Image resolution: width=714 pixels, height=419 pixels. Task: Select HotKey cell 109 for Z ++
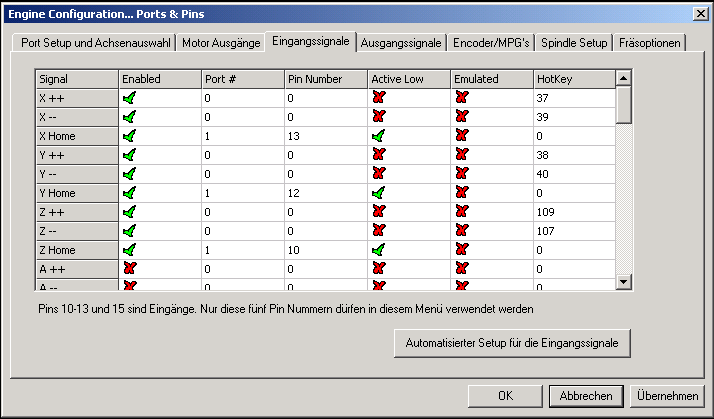pos(574,212)
